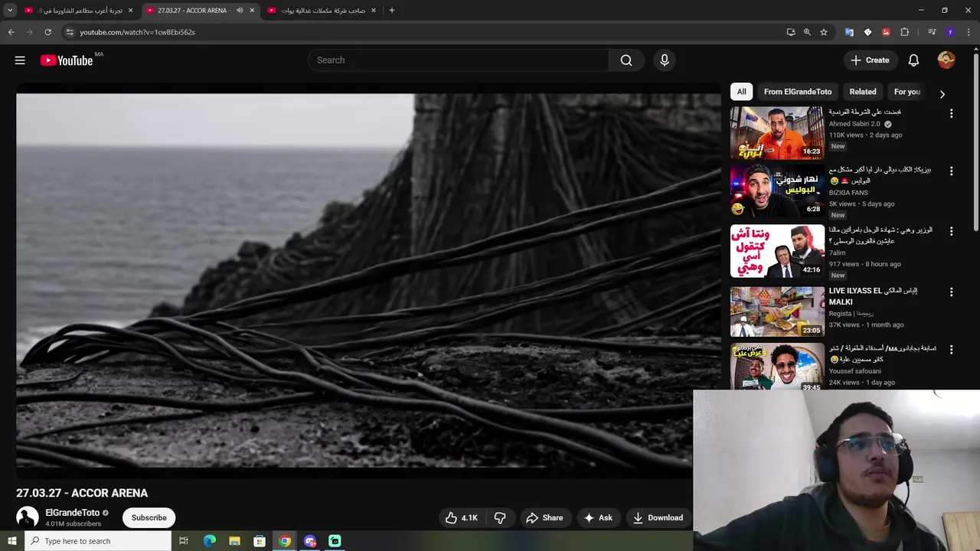980x551 pixels.
Task: Open the Chrome profile Y avatar
Action: coord(950,32)
